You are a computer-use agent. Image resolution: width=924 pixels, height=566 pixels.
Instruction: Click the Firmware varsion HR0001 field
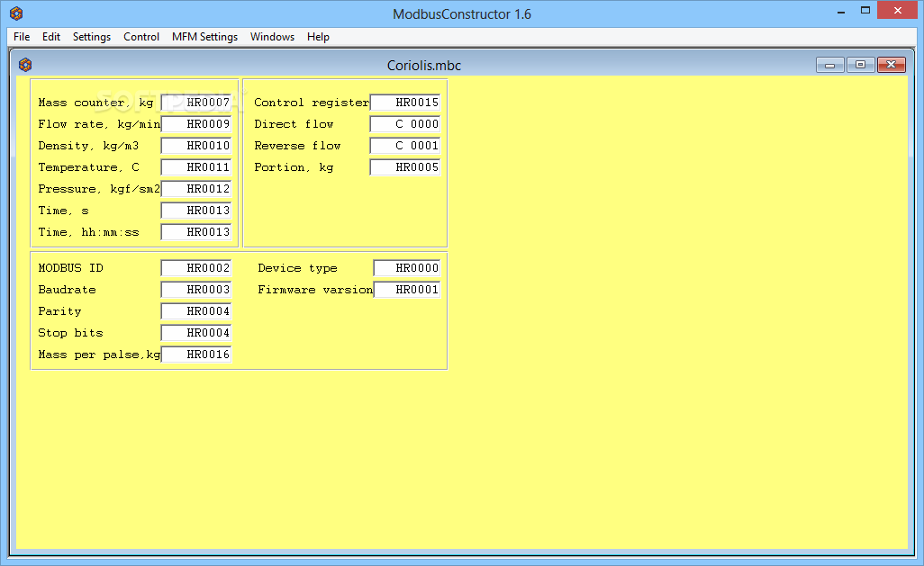point(407,290)
